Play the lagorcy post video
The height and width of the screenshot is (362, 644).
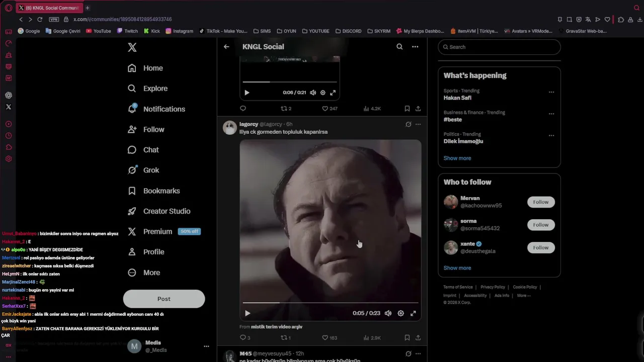pyautogui.click(x=247, y=313)
